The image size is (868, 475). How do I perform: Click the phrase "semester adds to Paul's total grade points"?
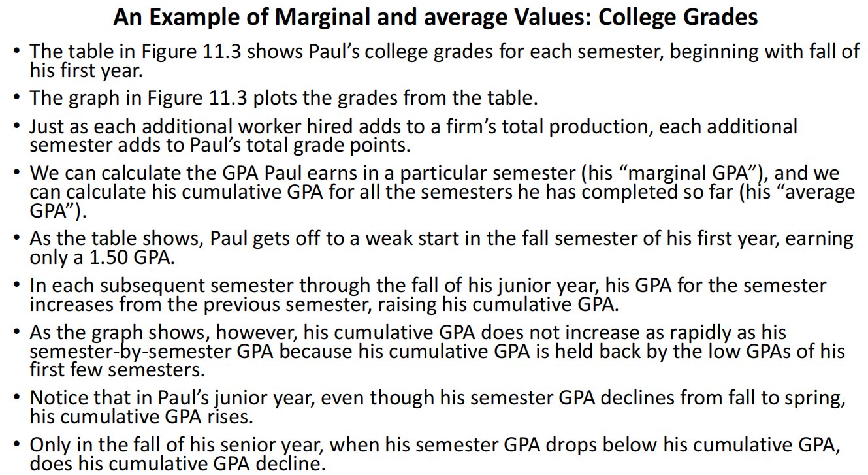[x=219, y=145]
